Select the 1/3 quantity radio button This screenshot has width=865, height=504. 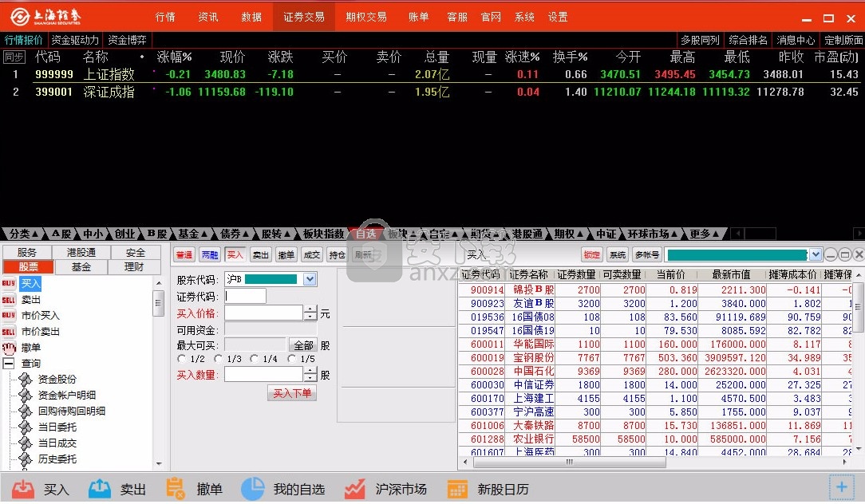pos(219,359)
